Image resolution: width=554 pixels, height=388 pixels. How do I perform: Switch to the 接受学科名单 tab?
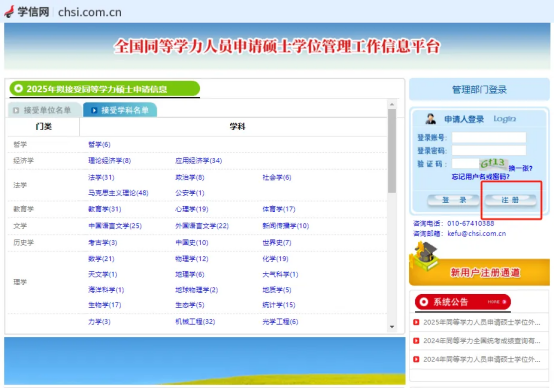[x=120, y=110]
